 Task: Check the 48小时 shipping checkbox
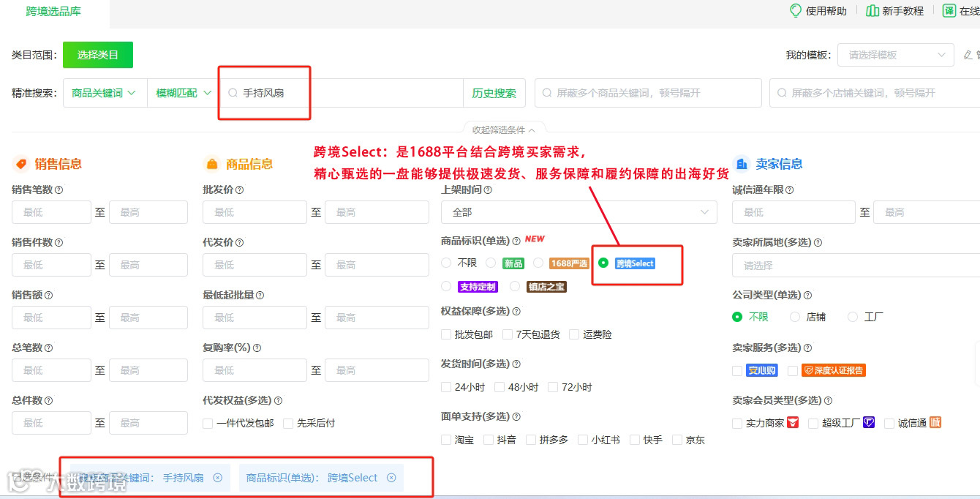click(500, 387)
